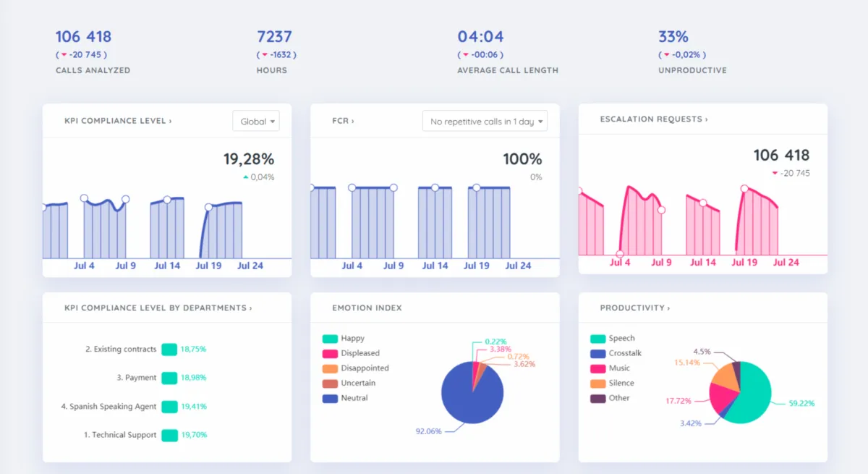
Task: Toggle the Speech legend swatch in Productivity
Action: click(x=598, y=338)
